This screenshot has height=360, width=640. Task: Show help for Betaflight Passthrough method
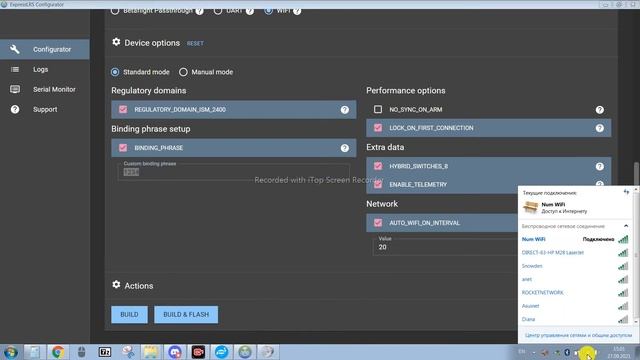199,11
